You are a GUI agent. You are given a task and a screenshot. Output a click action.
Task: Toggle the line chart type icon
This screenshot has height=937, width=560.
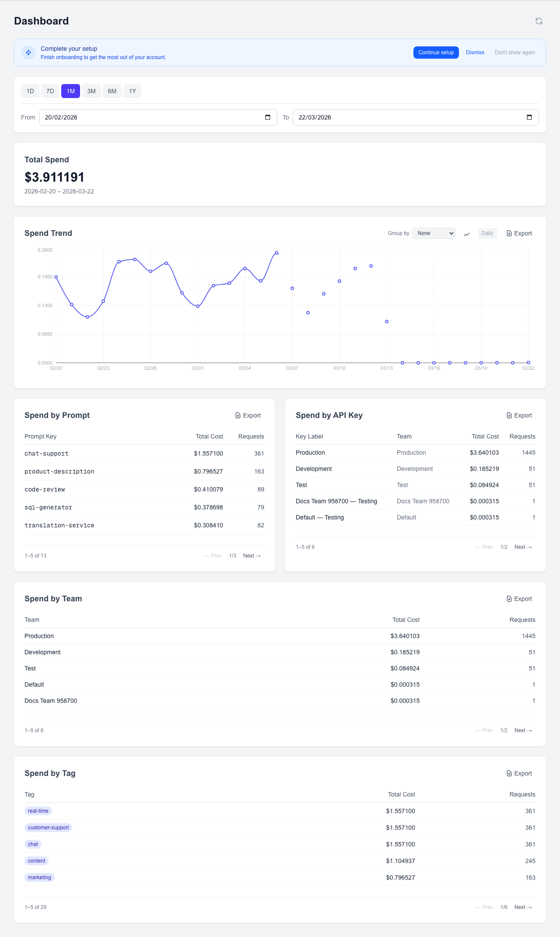click(x=467, y=234)
